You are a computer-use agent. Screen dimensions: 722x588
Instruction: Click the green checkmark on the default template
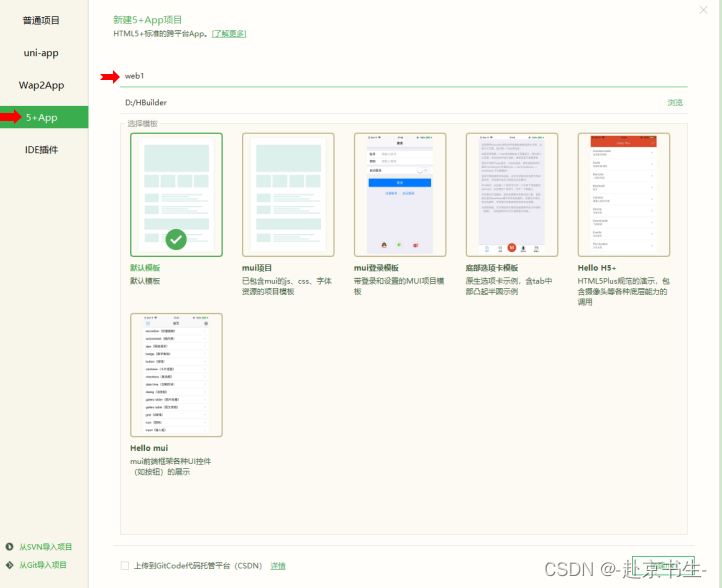176,239
